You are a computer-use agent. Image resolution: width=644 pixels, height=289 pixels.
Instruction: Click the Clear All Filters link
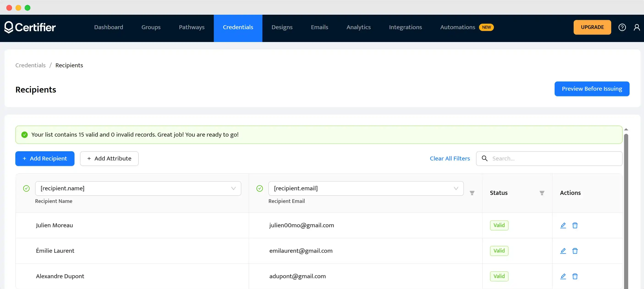450,159
